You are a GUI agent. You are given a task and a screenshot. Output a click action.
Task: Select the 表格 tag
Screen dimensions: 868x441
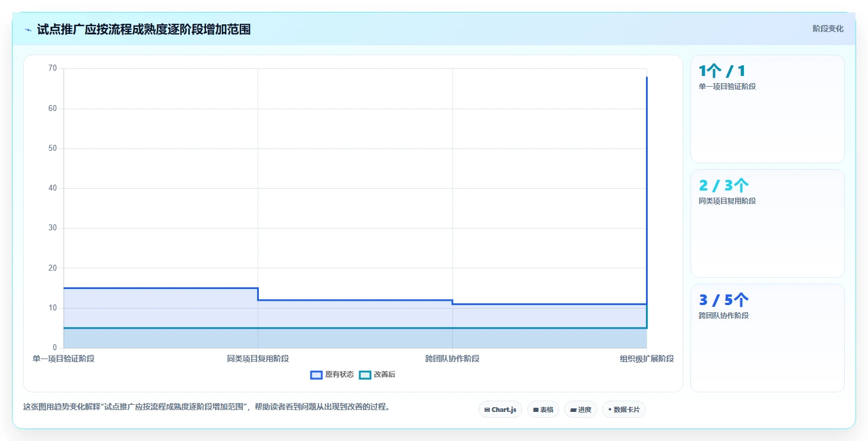coord(543,410)
